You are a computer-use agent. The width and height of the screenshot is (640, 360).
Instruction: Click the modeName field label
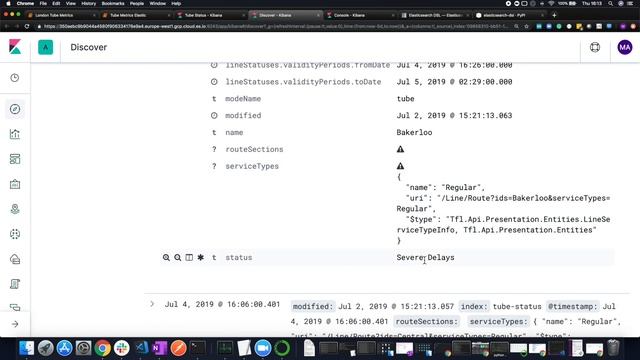[x=243, y=99]
